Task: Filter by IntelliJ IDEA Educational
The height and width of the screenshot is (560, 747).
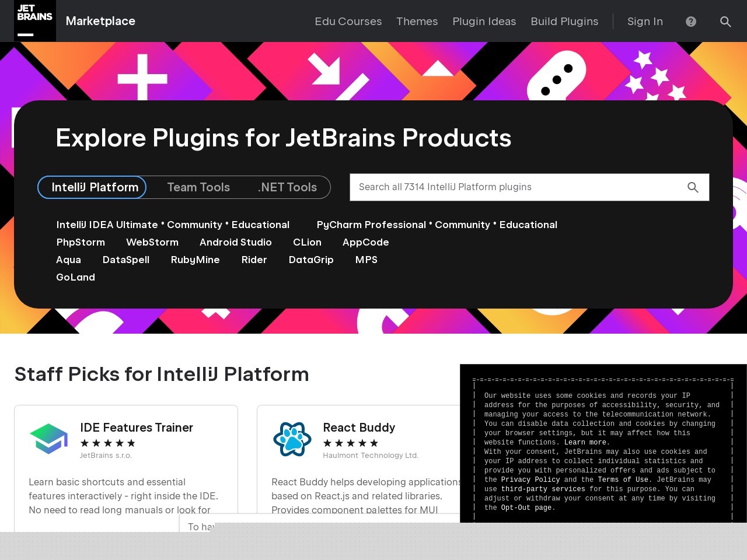Action: pyautogui.click(x=260, y=225)
